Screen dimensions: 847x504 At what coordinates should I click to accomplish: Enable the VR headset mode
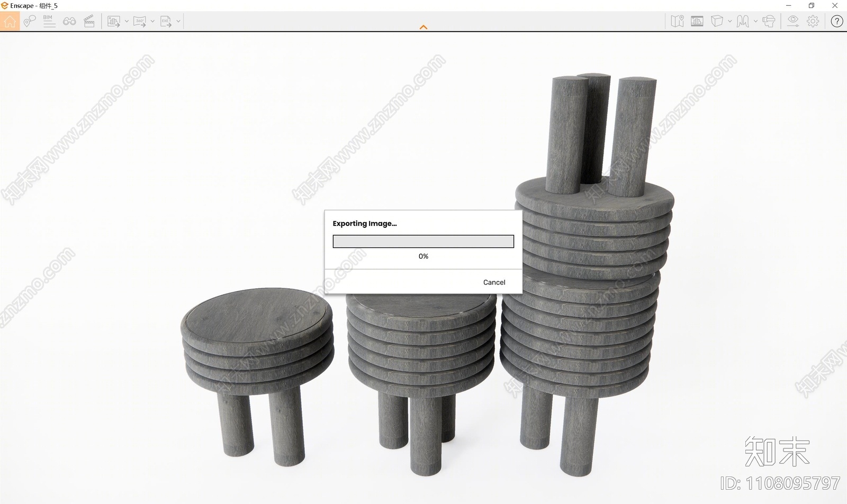click(769, 21)
